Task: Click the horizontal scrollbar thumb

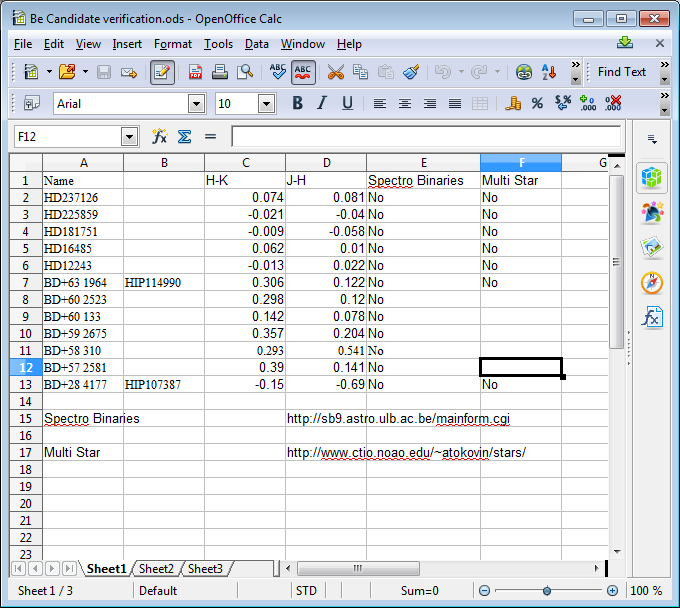Action: click(x=358, y=568)
